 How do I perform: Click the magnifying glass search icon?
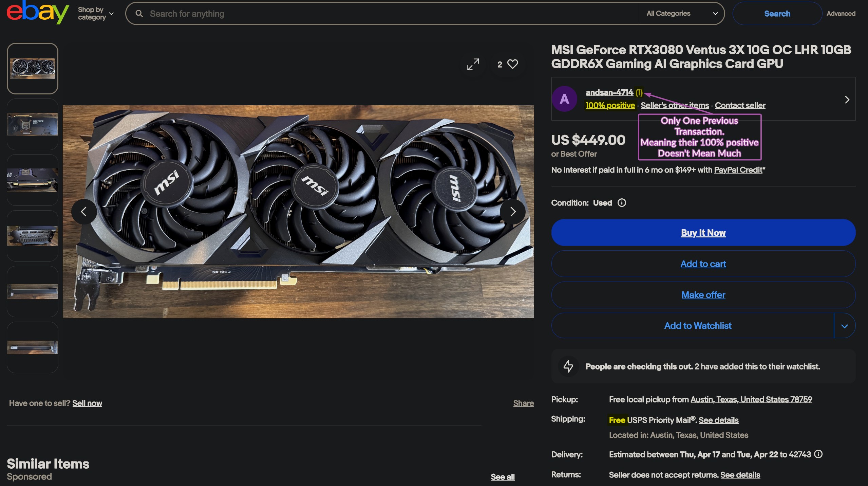click(139, 14)
